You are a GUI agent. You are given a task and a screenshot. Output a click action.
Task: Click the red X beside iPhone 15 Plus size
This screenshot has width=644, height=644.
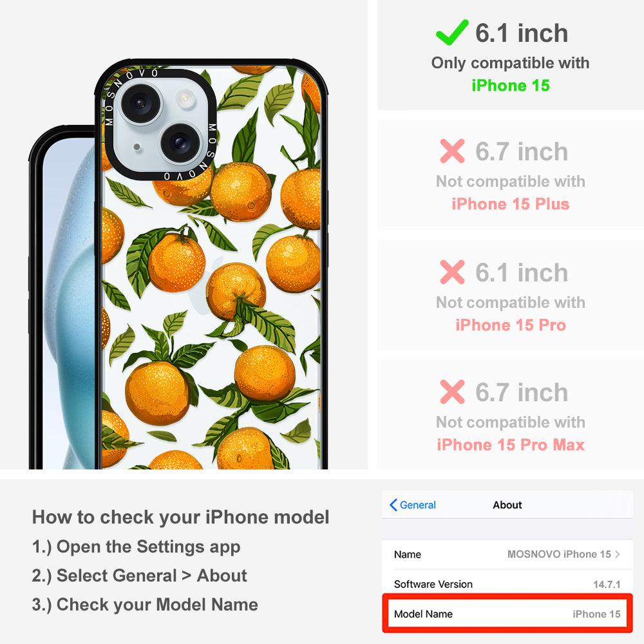pos(452,151)
